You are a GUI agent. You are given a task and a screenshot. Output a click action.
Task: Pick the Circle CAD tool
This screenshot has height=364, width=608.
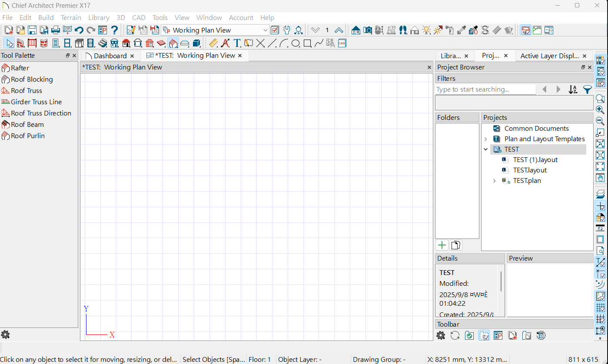[x=296, y=43]
